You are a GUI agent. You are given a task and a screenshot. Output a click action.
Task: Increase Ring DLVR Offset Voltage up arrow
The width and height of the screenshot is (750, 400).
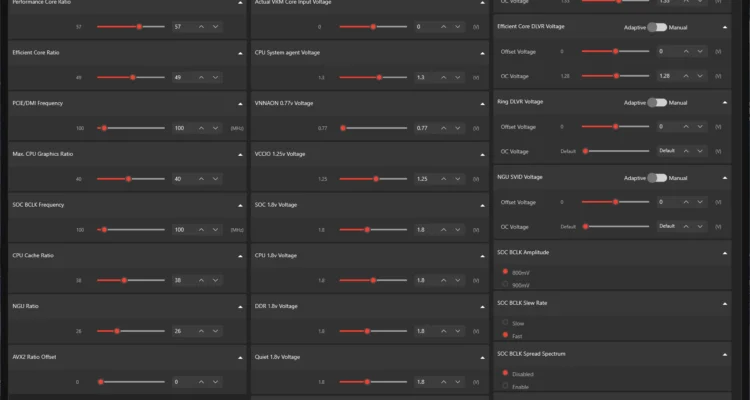coord(686,127)
